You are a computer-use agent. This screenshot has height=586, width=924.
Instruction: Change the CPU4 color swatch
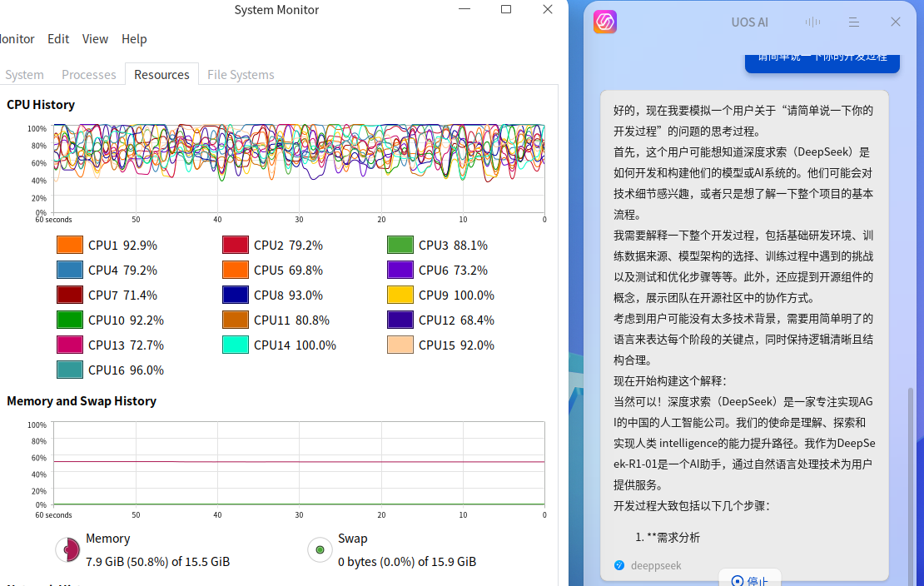70,270
